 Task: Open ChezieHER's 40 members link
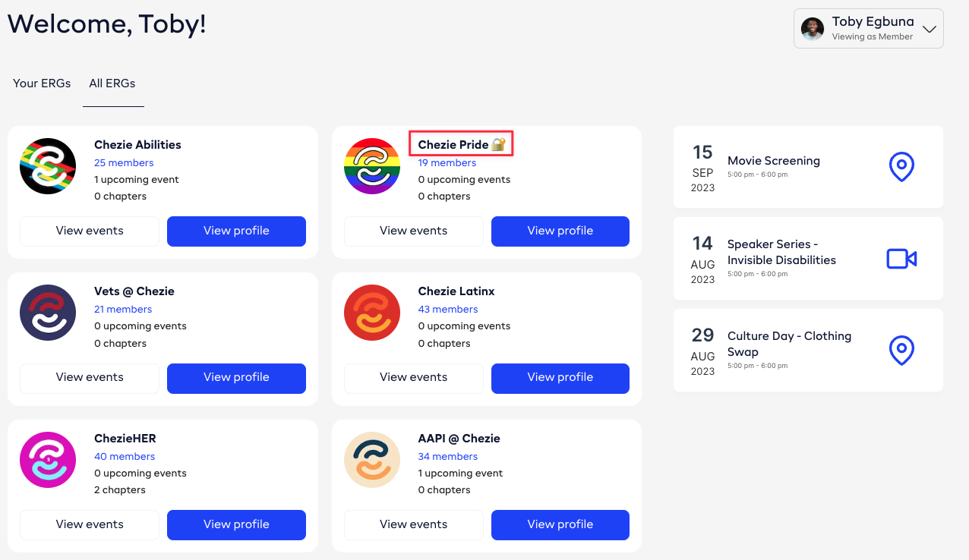[125, 457]
